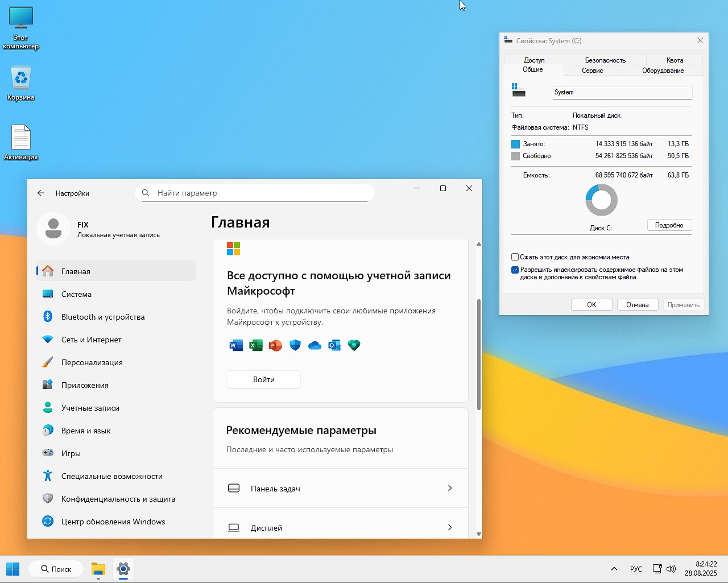Switch to the Безопасность tab
Screen dimensions: 728x583
click(605, 60)
